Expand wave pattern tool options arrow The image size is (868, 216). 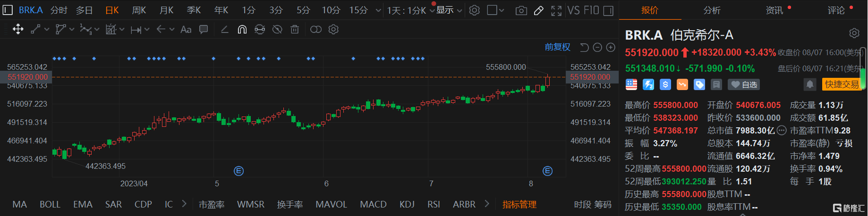(x=97, y=30)
